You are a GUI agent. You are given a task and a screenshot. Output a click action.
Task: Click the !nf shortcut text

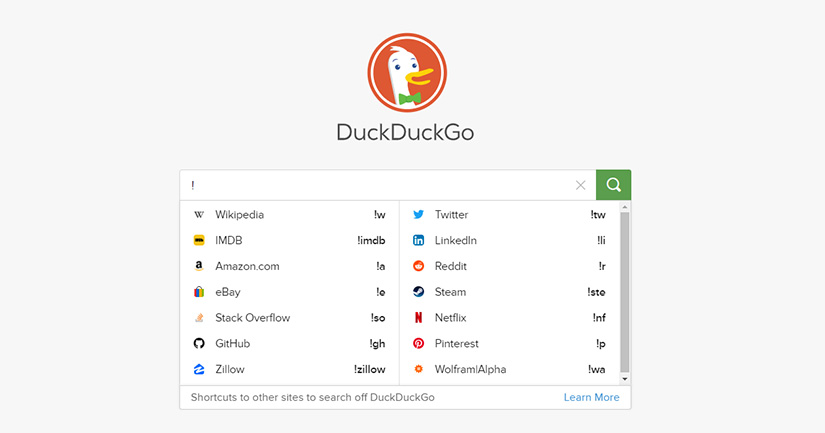[599, 318]
